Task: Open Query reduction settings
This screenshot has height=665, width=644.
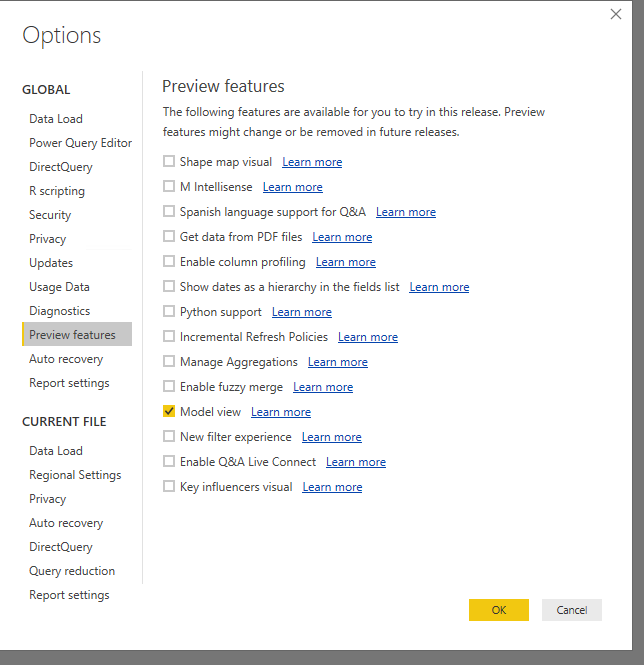Action: pyautogui.click(x=72, y=571)
